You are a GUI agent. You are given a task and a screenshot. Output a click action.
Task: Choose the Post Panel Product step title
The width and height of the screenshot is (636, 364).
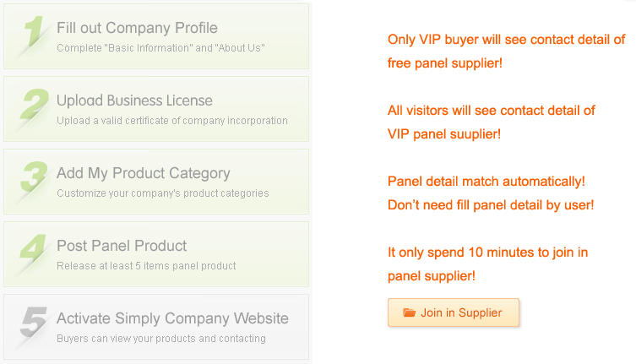click(x=122, y=246)
